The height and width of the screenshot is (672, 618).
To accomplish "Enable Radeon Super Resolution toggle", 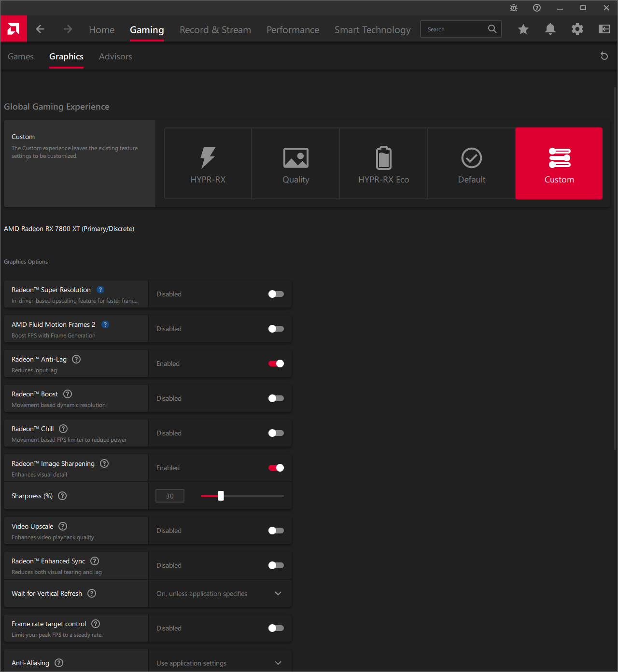I will point(276,294).
